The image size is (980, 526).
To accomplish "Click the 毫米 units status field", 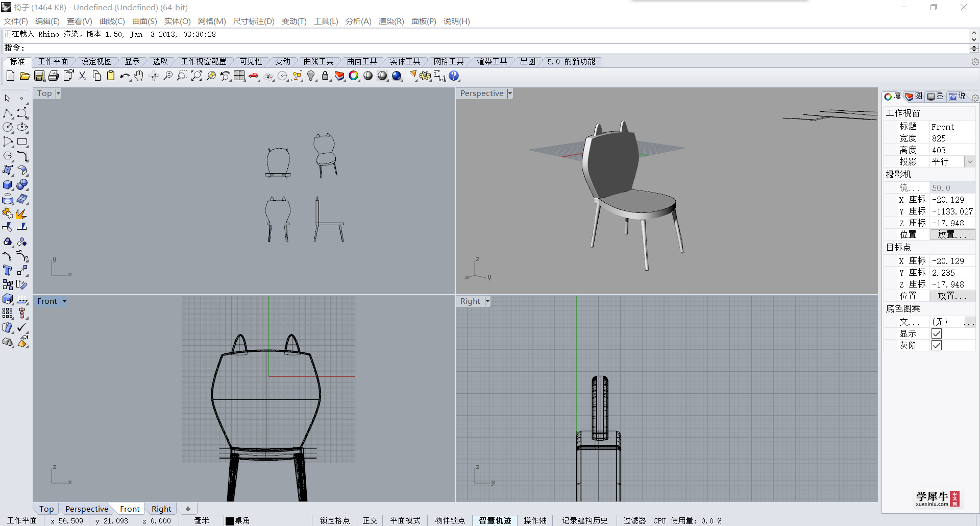I will tap(202, 520).
